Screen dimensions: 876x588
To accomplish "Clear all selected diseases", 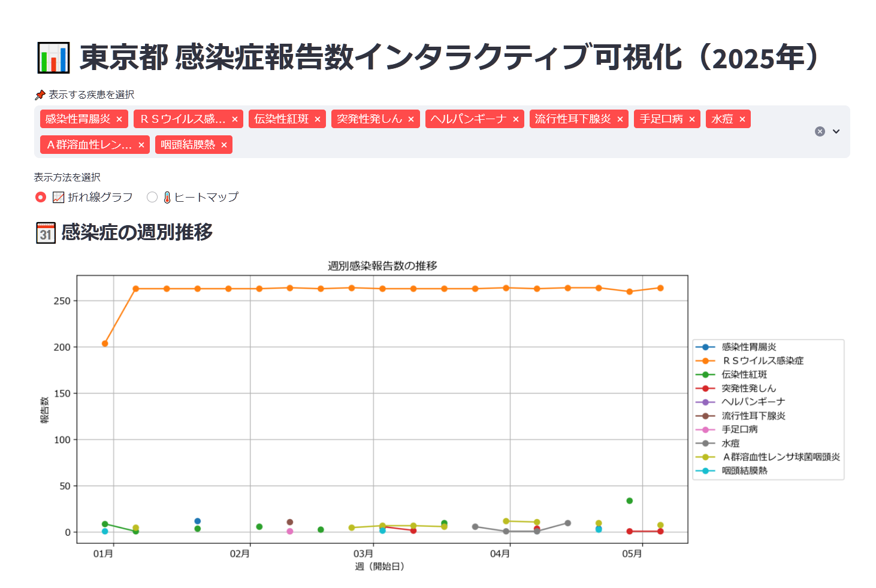I will point(820,132).
